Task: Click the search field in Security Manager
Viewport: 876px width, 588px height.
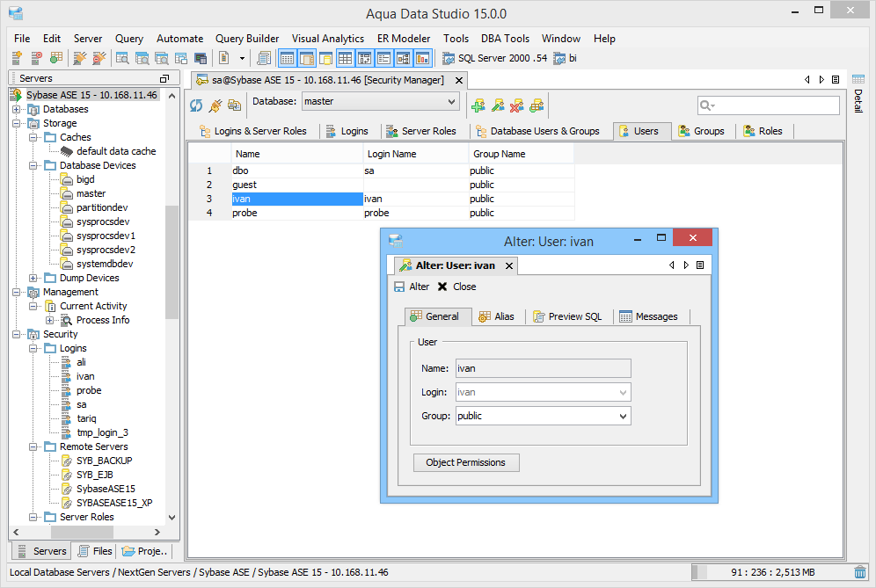Action: [x=768, y=105]
